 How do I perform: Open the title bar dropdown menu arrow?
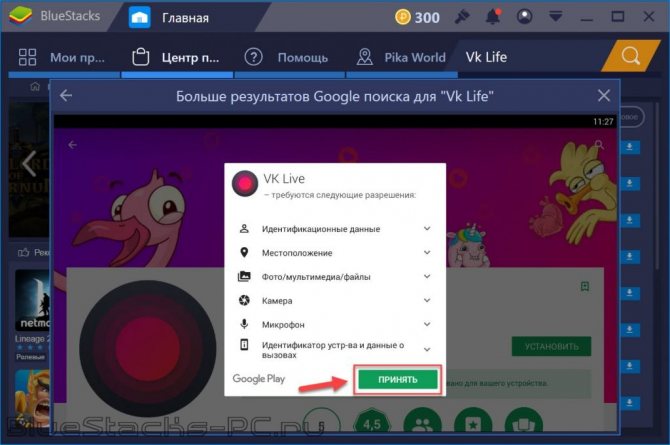pos(555,17)
